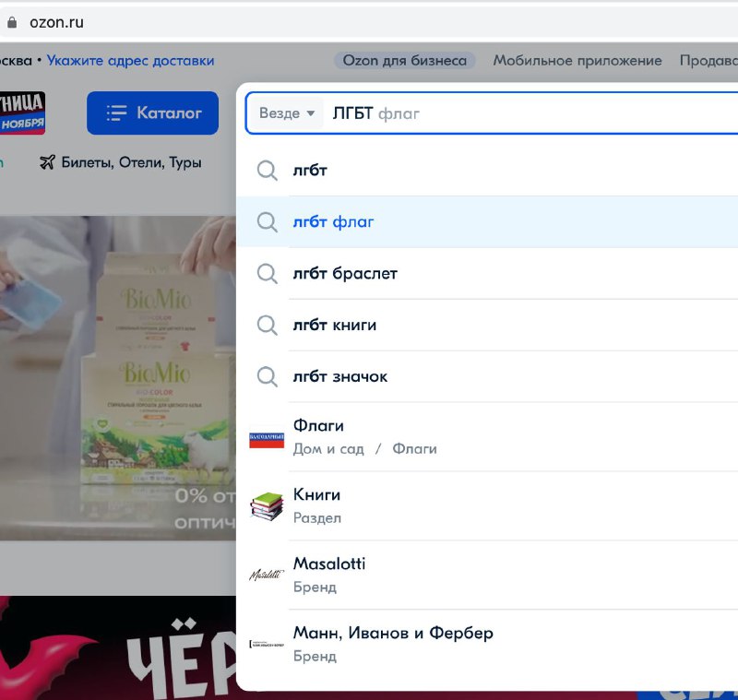
Task: Click magnifier icon beside лгбт браслет
Action: pyautogui.click(x=268, y=274)
